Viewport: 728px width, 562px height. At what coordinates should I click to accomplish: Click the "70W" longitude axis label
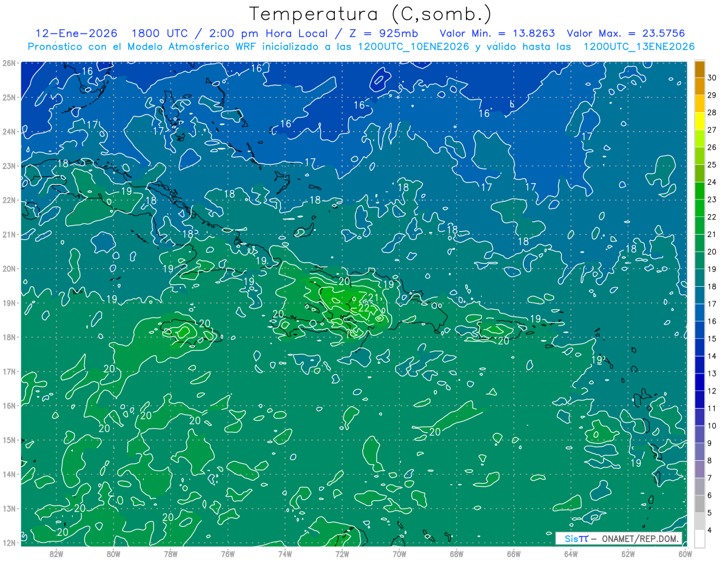click(x=399, y=554)
